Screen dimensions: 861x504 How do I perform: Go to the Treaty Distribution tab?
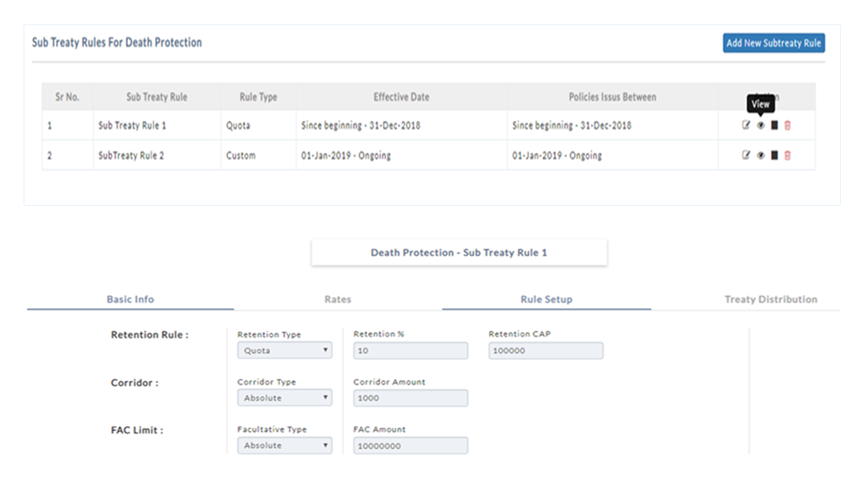(x=770, y=300)
